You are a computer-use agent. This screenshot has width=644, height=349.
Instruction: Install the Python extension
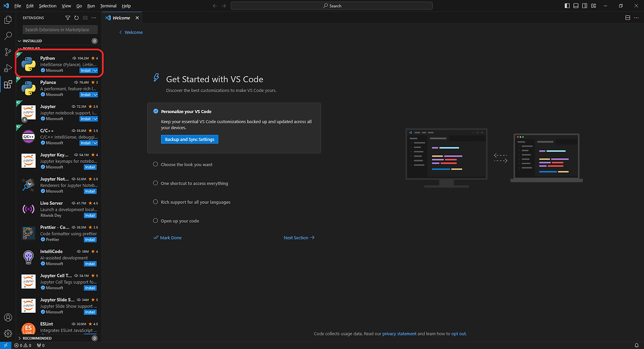(86, 71)
